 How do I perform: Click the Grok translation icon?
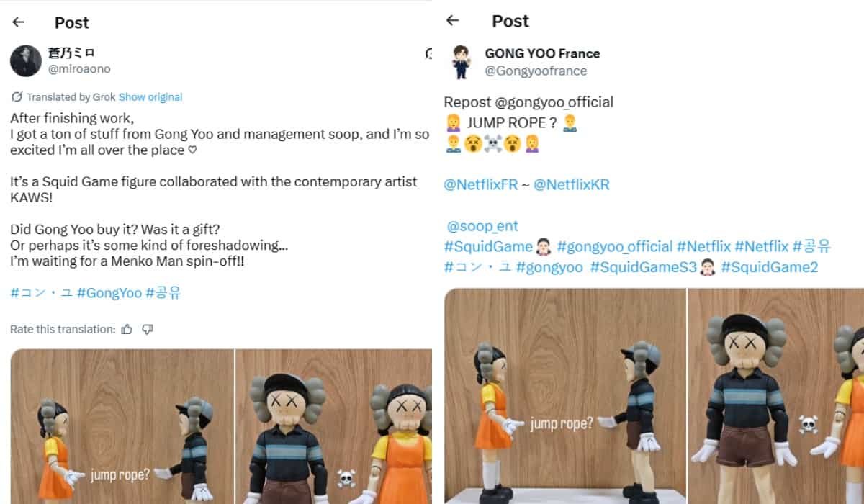point(17,96)
